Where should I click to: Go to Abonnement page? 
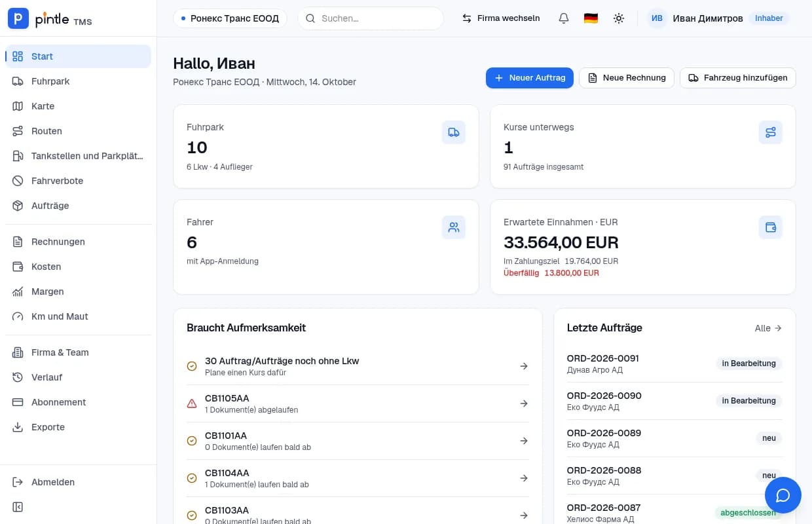pyautogui.click(x=78, y=402)
